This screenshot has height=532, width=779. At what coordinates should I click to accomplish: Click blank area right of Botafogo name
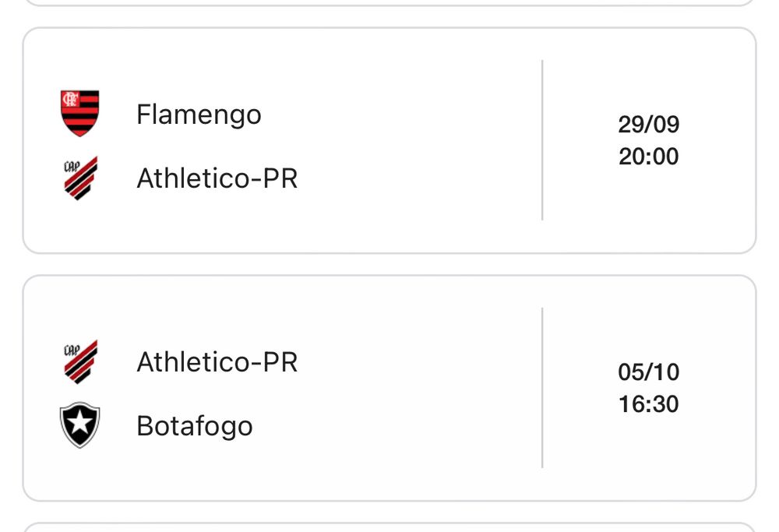tap(397, 427)
